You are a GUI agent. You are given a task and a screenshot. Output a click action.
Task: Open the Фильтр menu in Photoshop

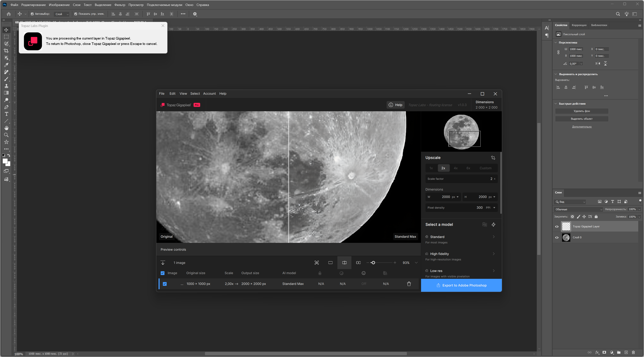tap(119, 5)
